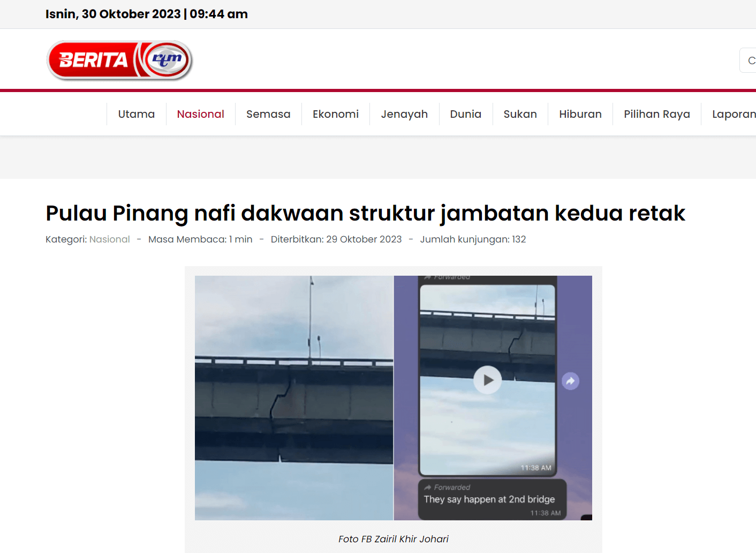Go to the Semasa section

point(268,114)
